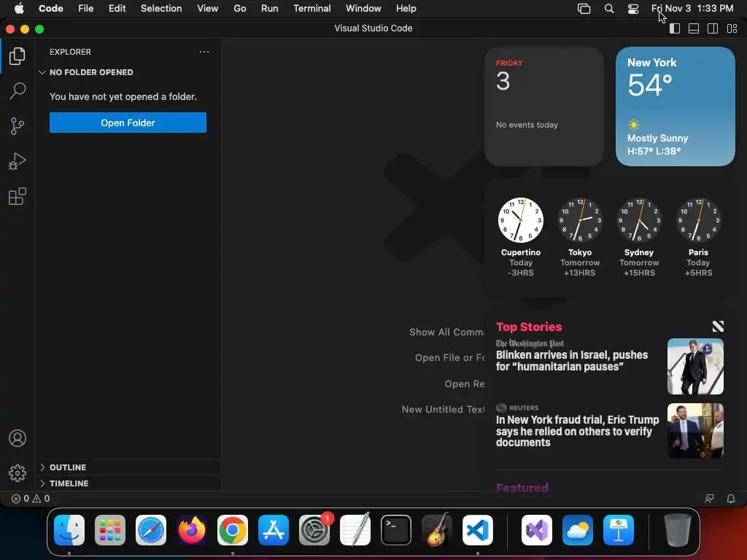Open the Window menu

363,9
